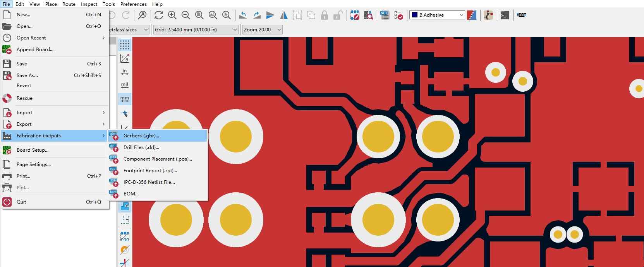Click the closed padlock Lock icon

(x=325, y=15)
